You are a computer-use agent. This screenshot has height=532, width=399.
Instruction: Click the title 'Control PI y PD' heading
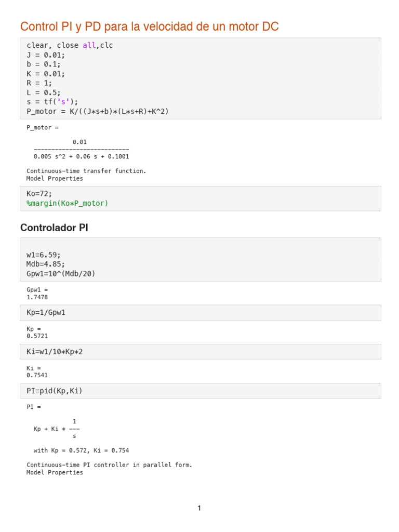pyautogui.click(x=149, y=26)
